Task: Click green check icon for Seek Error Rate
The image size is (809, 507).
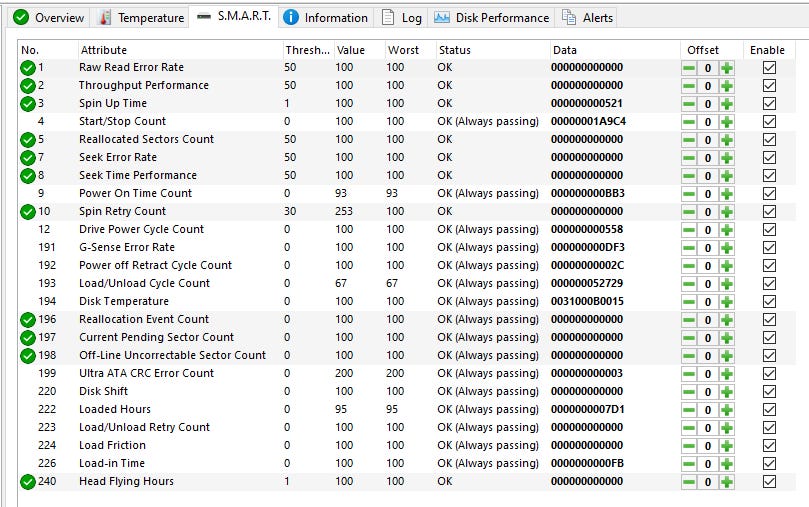Action: [27, 158]
